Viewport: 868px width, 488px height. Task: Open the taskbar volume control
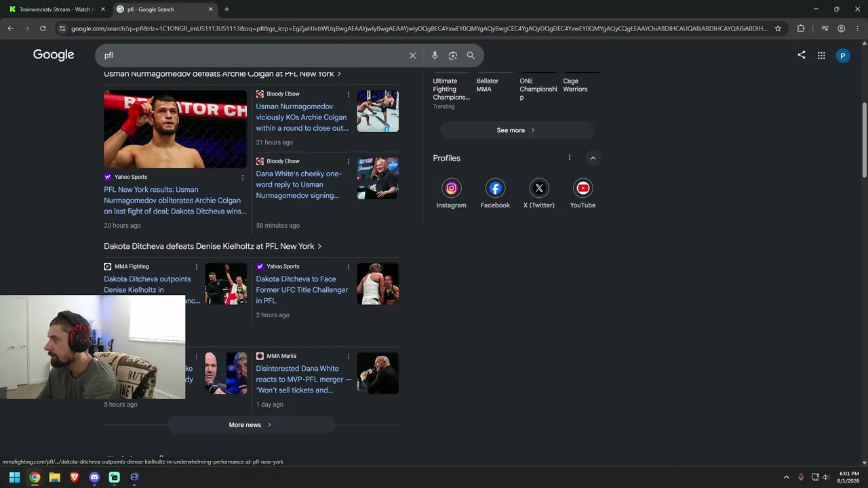click(825, 477)
